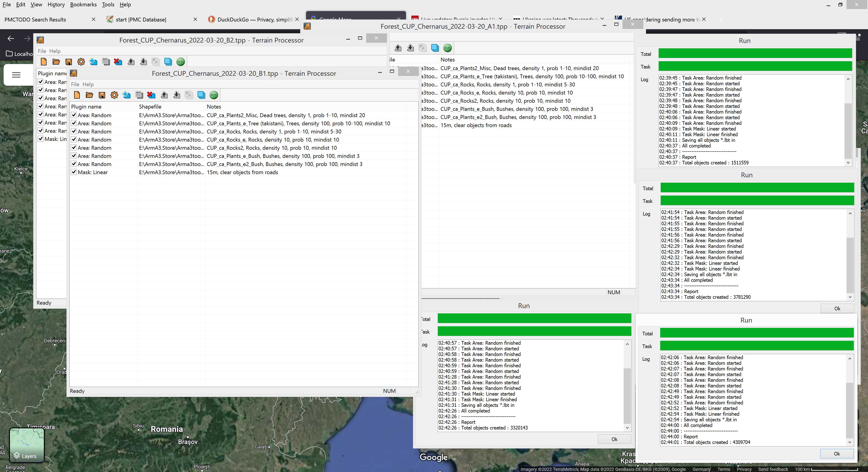Open Help menu in B2 Terrain Processor

click(54, 51)
